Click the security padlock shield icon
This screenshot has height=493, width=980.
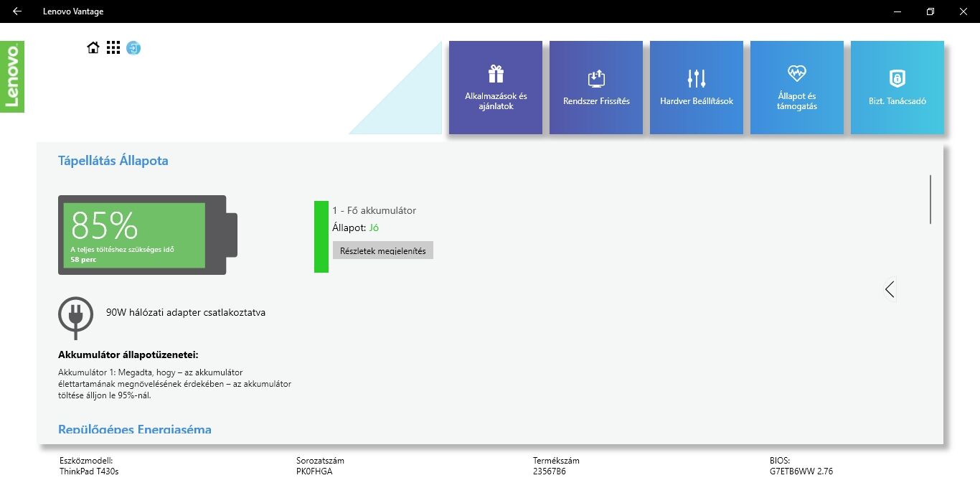click(x=897, y=78)
